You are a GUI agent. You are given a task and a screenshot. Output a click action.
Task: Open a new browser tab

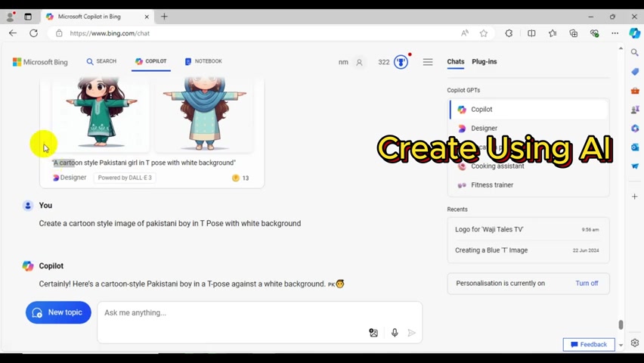[164, 17]
